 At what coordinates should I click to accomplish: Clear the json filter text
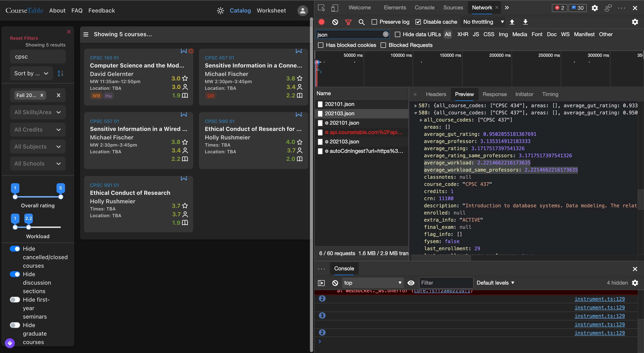[x=386, y=34]
